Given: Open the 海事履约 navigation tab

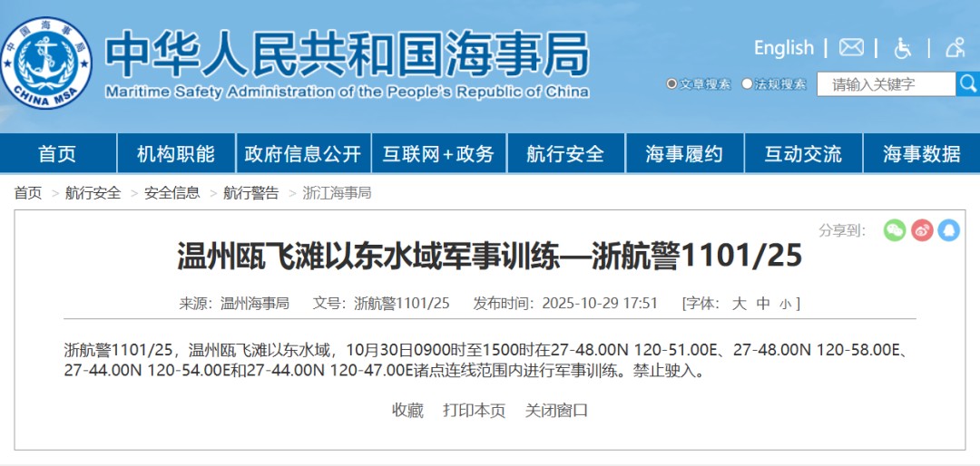Looking at the screenshot, I should pyautogui.click(x=684, y=153).
